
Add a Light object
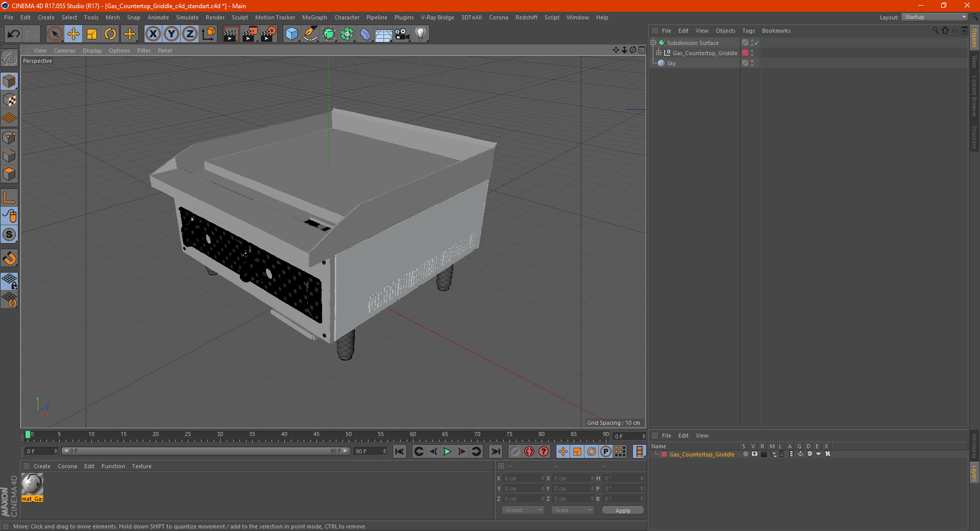[x=421, y=34]
